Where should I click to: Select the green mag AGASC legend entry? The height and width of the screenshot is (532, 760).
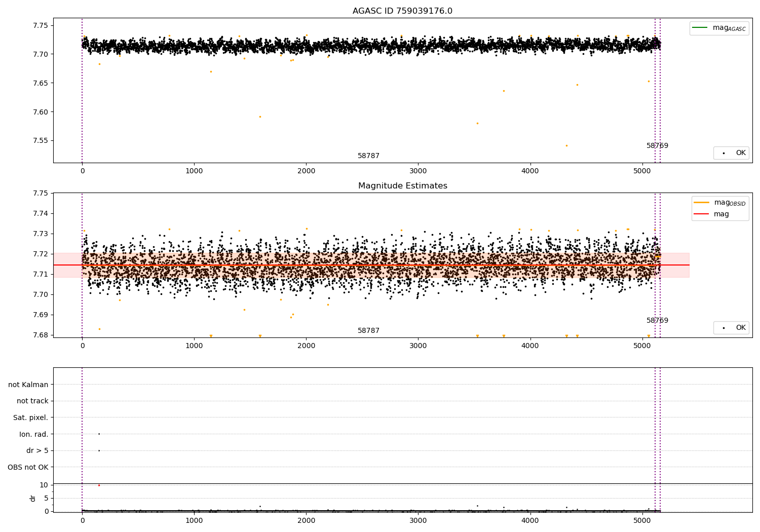tap(719, 28)
